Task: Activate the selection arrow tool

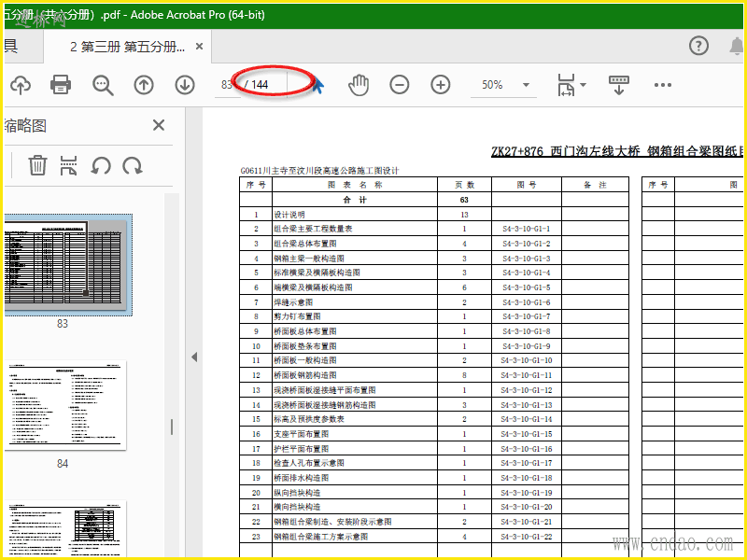Action: click(x=317, y=86)
